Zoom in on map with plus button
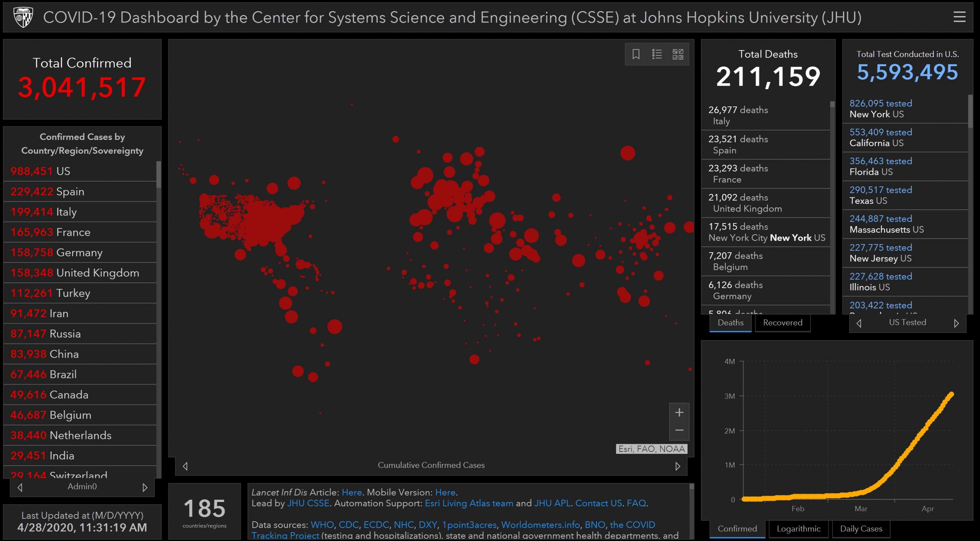Image resolution: width=980 pixels, height=541 pixels. pyautogui.click(x=679, y=412)
